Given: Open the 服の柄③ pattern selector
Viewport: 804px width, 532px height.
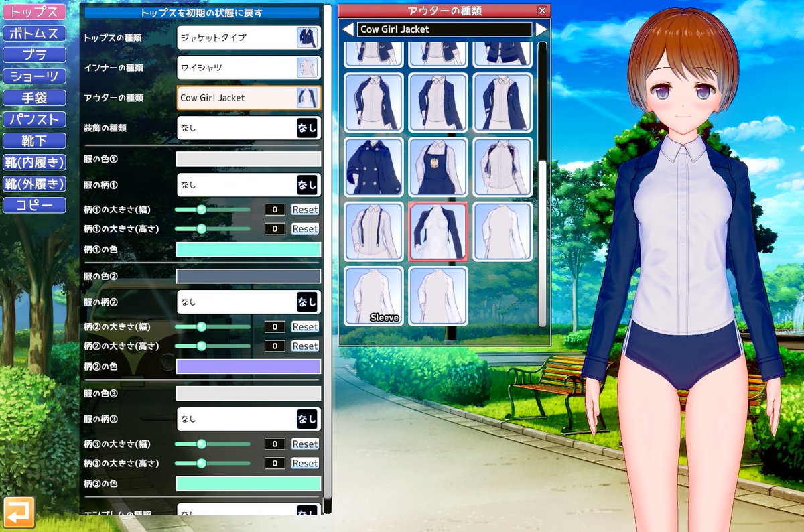Looking at the screenshot, I should click(x=249, y=419).
